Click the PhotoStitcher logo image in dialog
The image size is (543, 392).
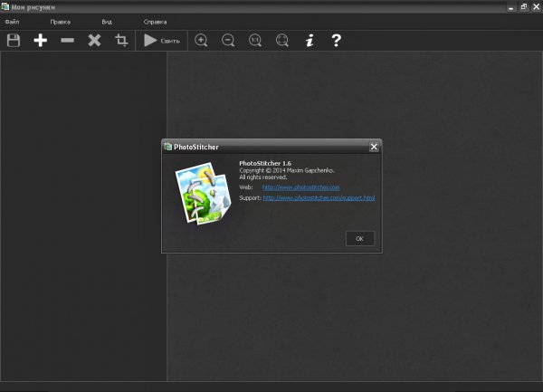click(204, 193)
